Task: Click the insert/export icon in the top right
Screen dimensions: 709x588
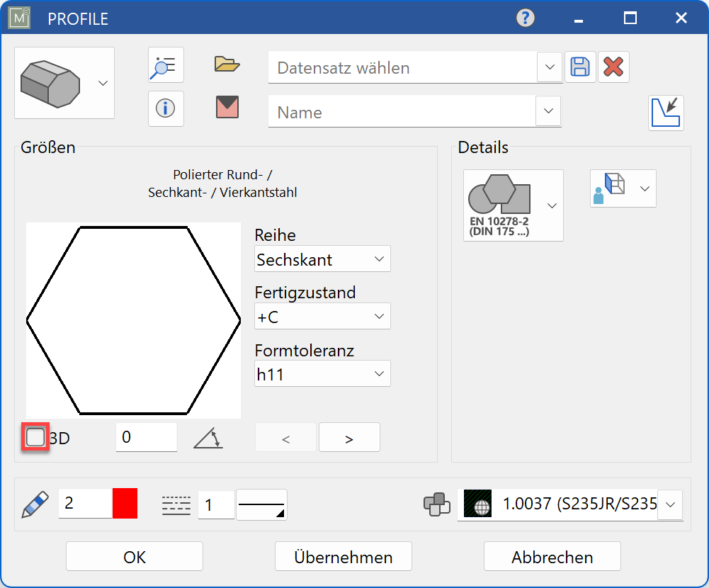Action: tap(667, 113)
